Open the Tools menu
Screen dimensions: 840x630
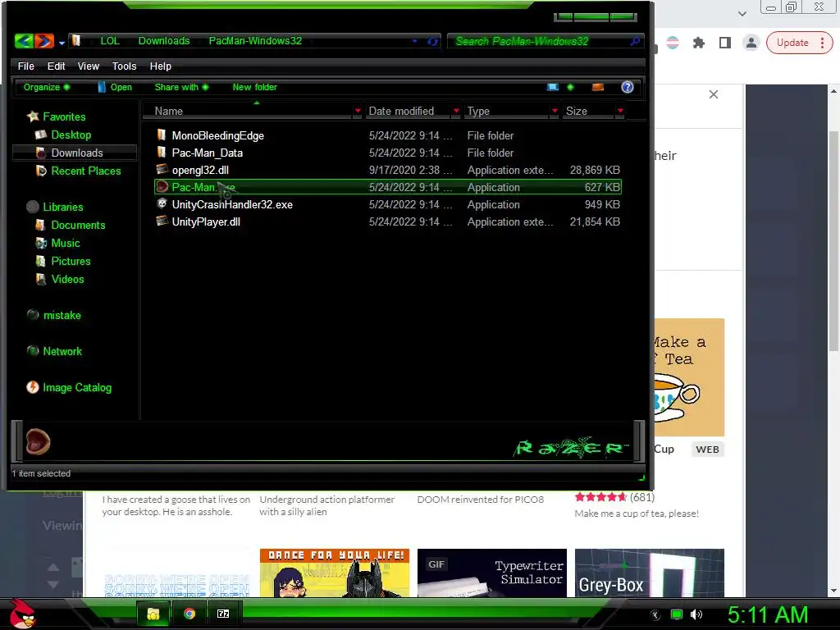click(124, 66)
